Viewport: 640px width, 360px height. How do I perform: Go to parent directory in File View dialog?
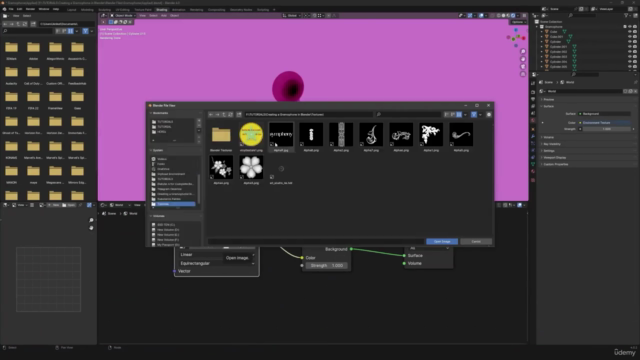(x=224, y=115)
